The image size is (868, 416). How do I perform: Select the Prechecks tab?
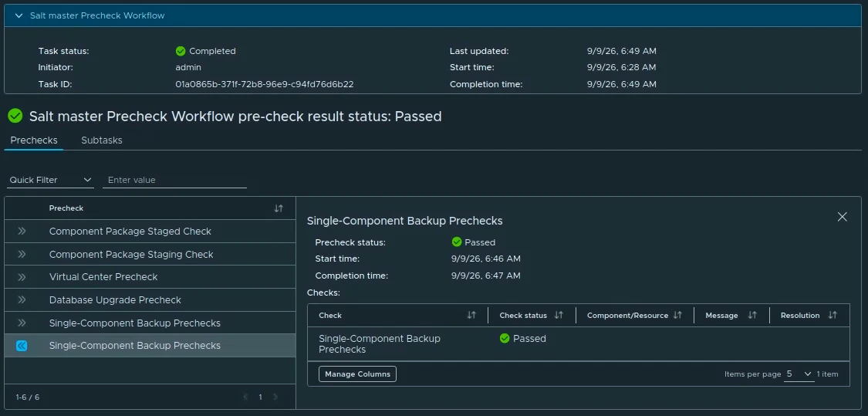34,140
